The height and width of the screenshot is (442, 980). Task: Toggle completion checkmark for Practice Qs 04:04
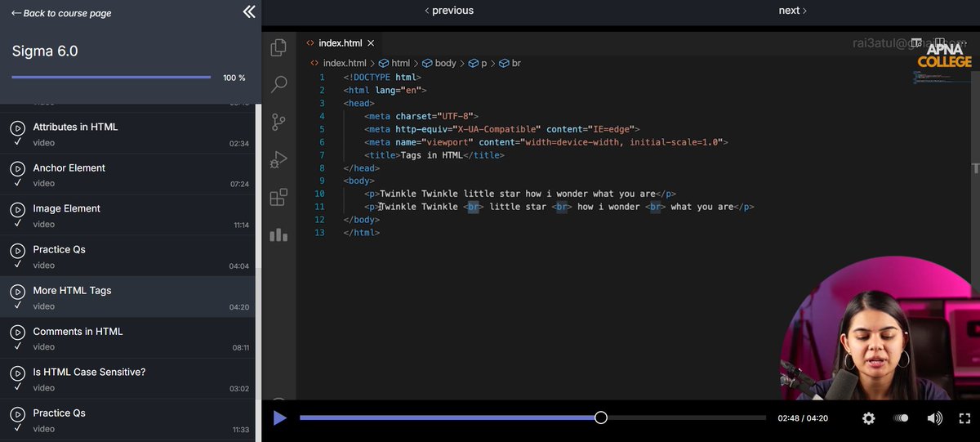pos(17,265)
